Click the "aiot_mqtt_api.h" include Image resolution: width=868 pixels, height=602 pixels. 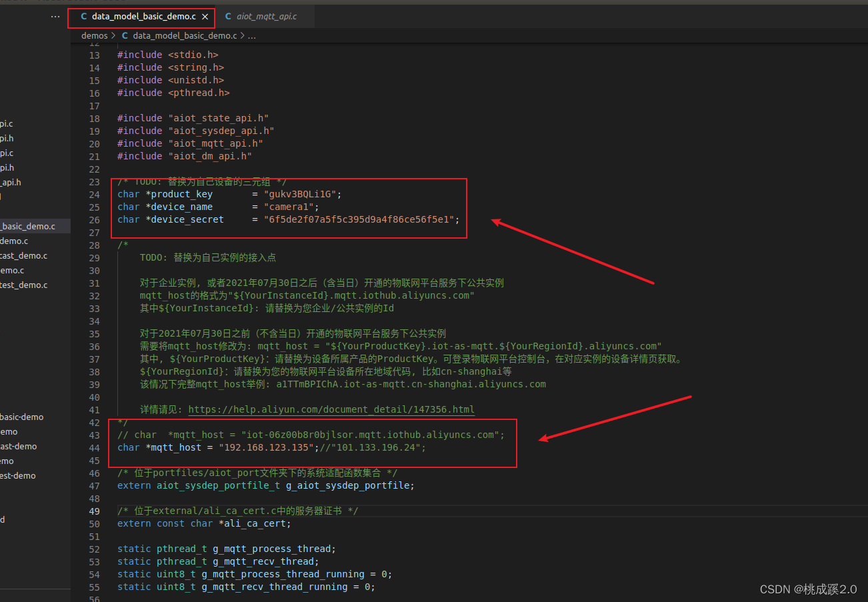(215, 143)
